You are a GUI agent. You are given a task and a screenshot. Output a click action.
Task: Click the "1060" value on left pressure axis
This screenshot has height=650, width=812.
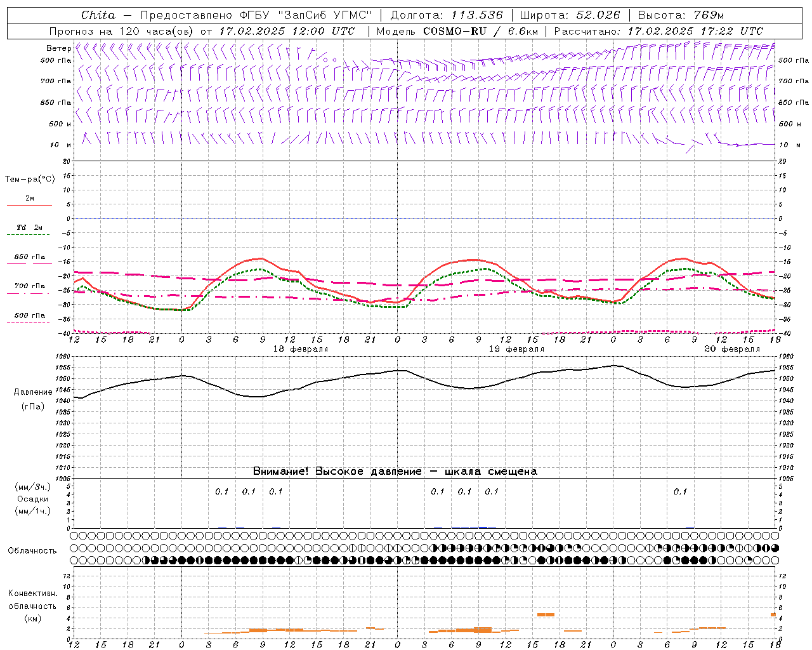click(x=64, y=357)
